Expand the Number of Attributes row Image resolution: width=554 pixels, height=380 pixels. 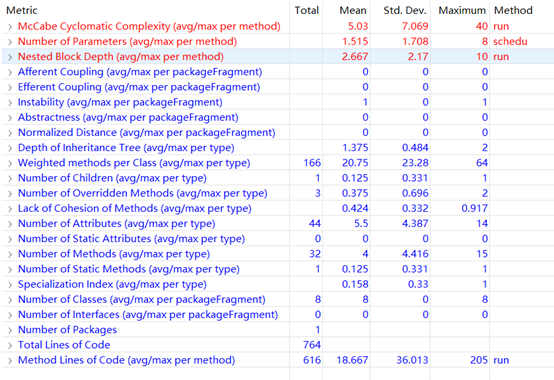tap(10, 224)
